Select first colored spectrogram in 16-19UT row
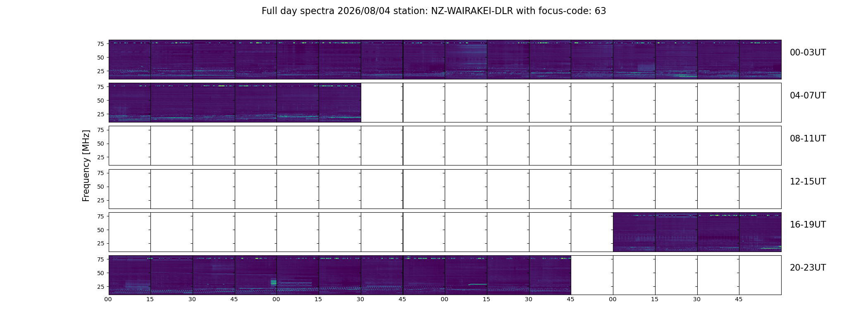Image resolution: width=868 pixels, height=331 pixels. pos(634,232)
